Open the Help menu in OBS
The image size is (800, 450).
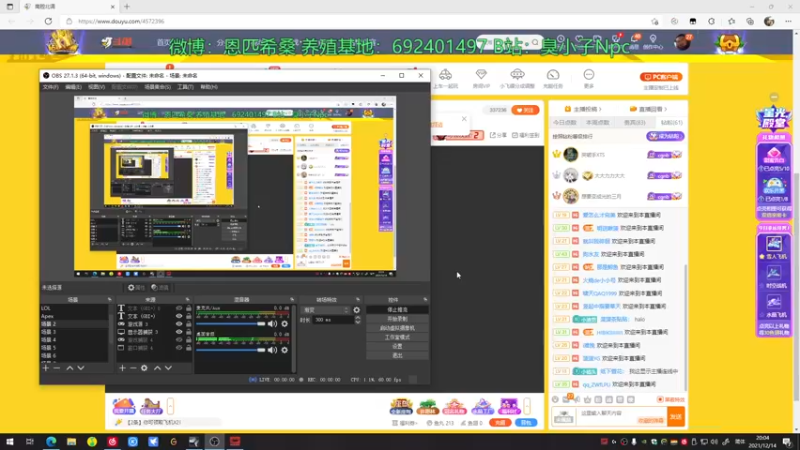[x=209, y=87]
